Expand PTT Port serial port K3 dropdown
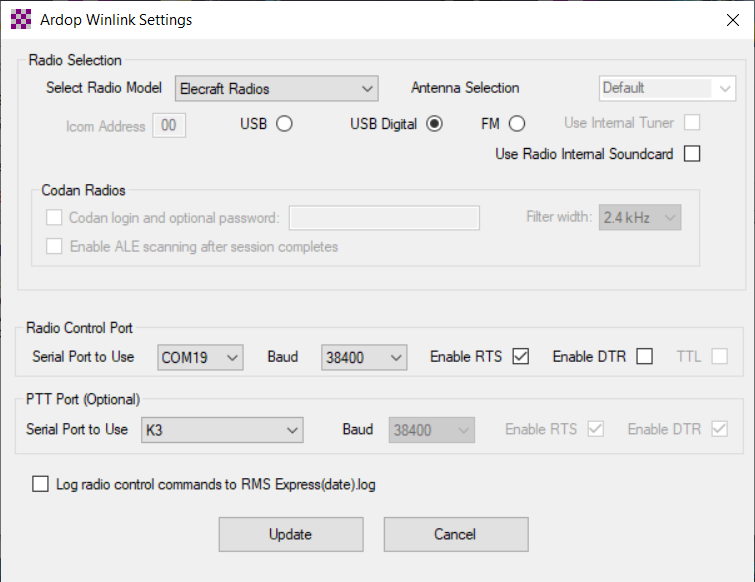Viewport: 755px width, 582px height. pyautogui.click(x=222, y=430)
